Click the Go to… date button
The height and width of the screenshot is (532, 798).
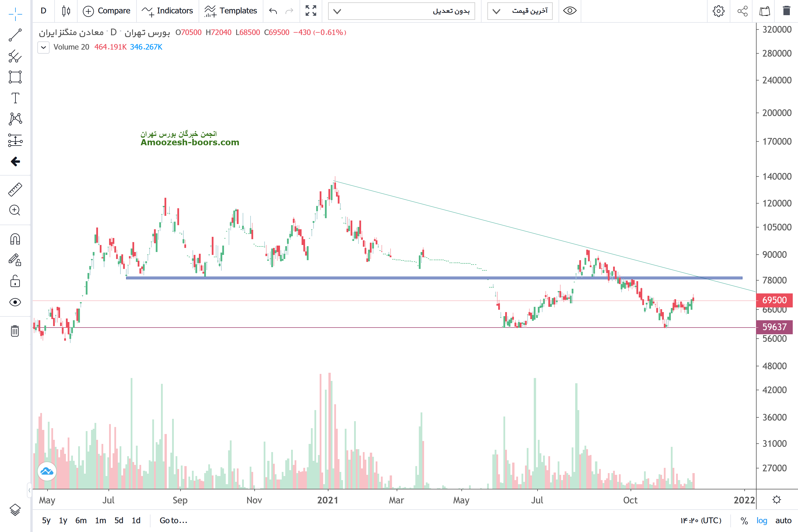[x=173, y=520]
